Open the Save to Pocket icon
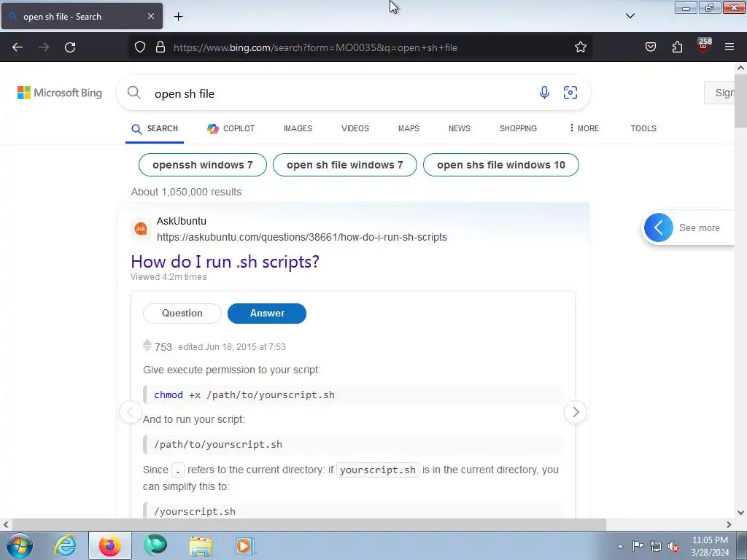747x560 pixels. click(x=650, y=47)
